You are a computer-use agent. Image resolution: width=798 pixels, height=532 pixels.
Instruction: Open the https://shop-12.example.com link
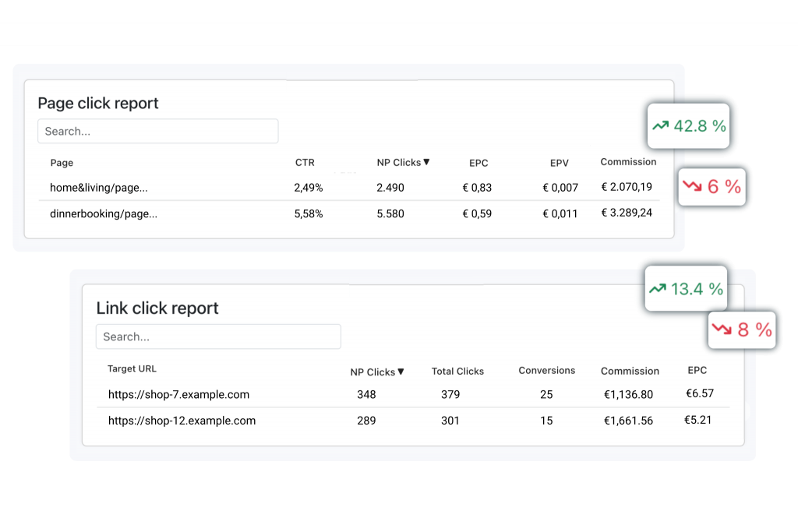pyautogui.click(x=182, y=421)
